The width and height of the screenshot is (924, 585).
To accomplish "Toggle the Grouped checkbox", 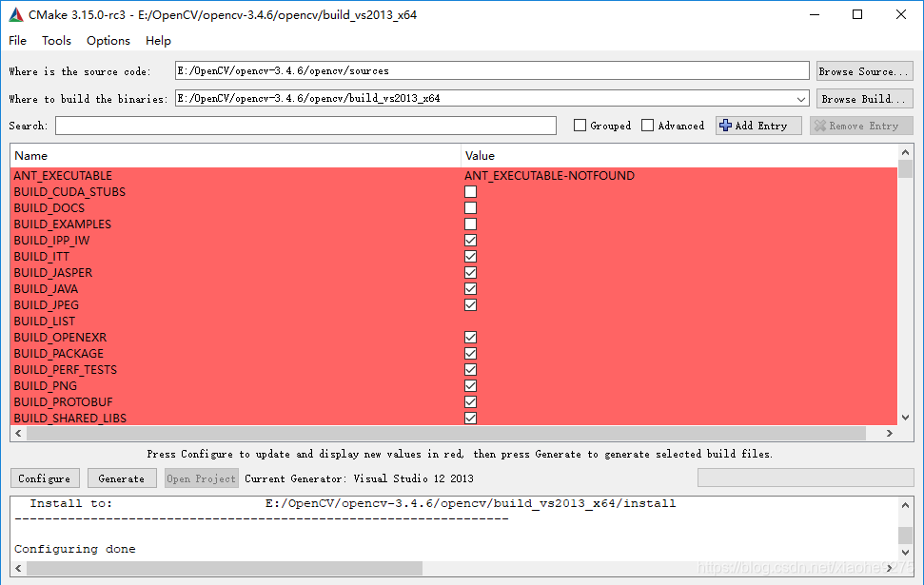I will click(580, 126).
